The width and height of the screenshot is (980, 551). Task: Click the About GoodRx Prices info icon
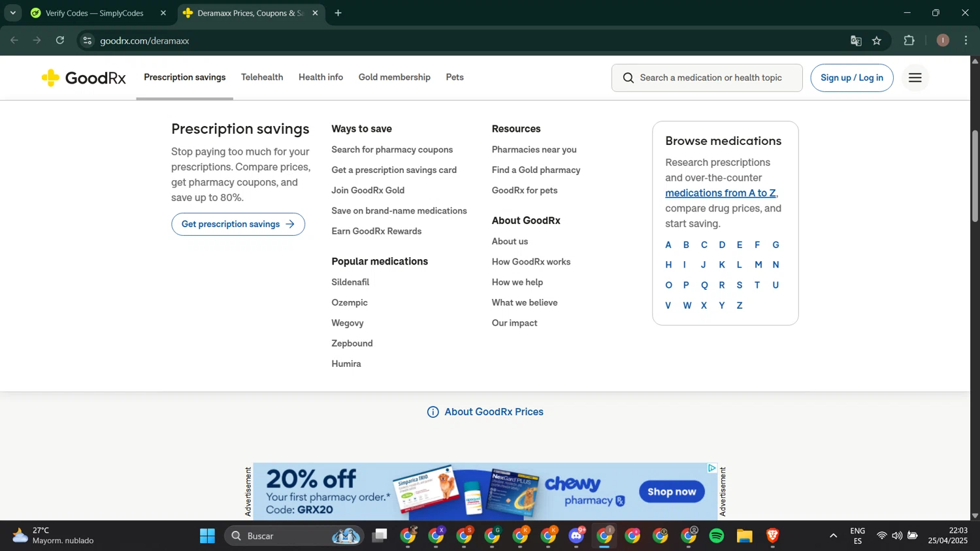(x=433, y=412)
